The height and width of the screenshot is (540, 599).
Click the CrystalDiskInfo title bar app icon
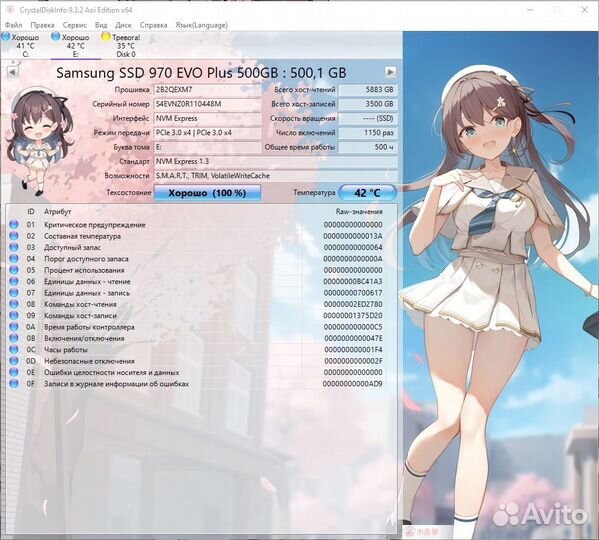pos(10,10)
